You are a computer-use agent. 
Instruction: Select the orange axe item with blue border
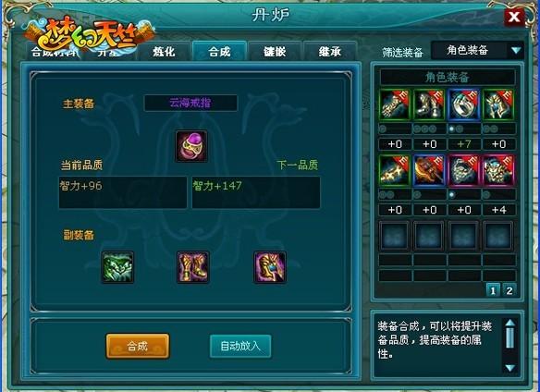click(x=429, y=170)
